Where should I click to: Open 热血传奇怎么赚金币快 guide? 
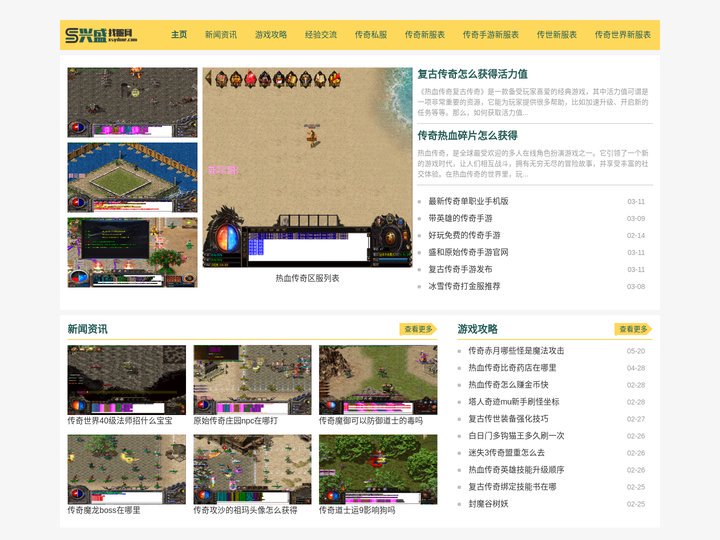pos(508,385)
